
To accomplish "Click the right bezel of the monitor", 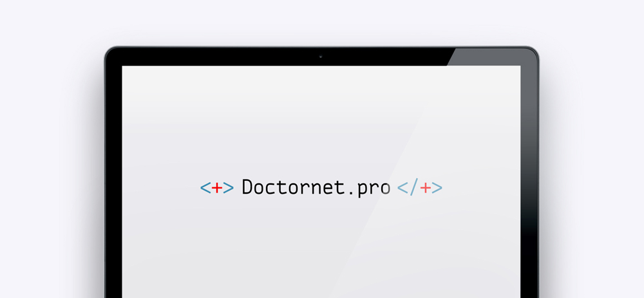I will [x=529, y=181].
